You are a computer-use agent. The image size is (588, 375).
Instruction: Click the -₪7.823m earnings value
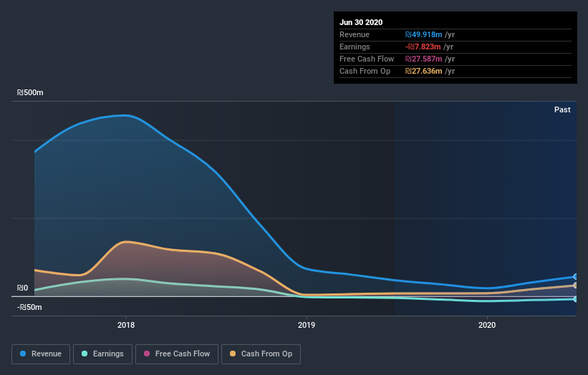point(423,47)
